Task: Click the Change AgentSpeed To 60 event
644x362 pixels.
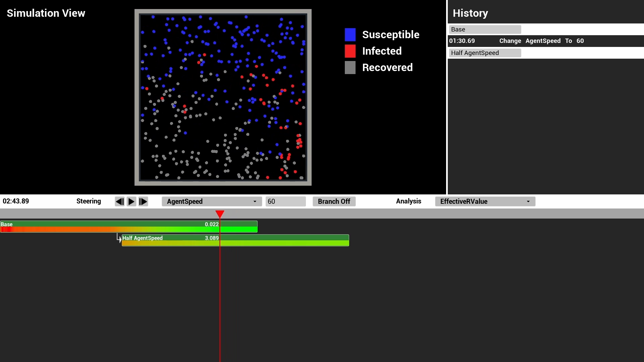Action: [x=541, y=41]
